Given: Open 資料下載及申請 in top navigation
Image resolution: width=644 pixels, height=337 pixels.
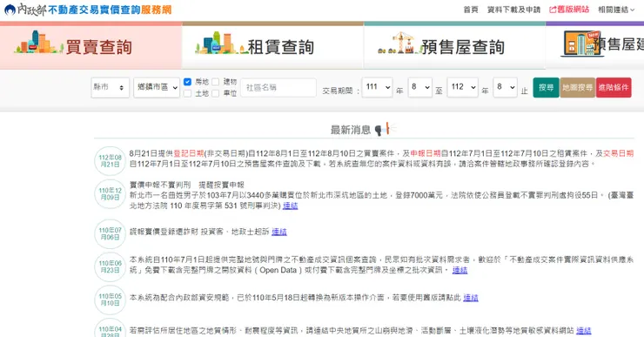Looking at the screenshot, I should [x=513, y=10].
